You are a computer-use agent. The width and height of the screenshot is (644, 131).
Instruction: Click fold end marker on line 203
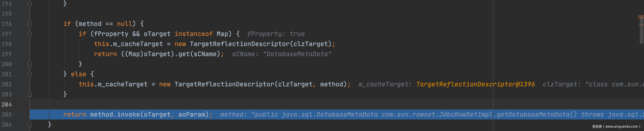tap(29, 94)
